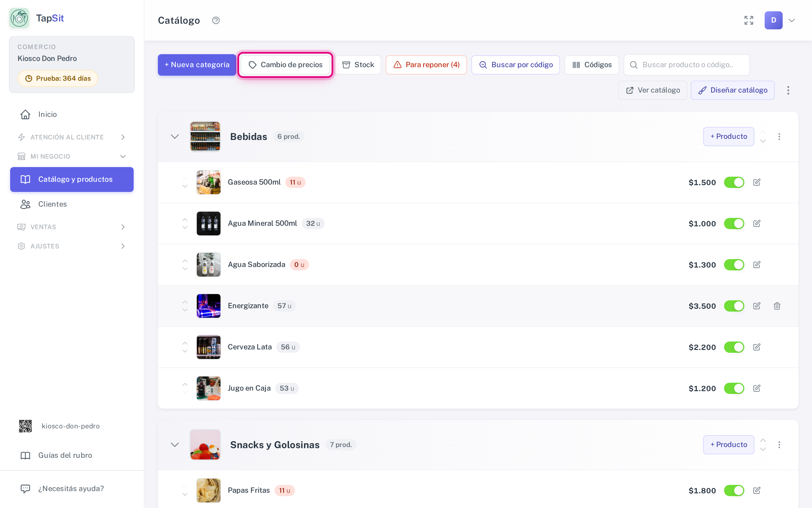Move Agua Mineral 500ml up in order
This screenshot has height=508, width=812.
point(185,219)
